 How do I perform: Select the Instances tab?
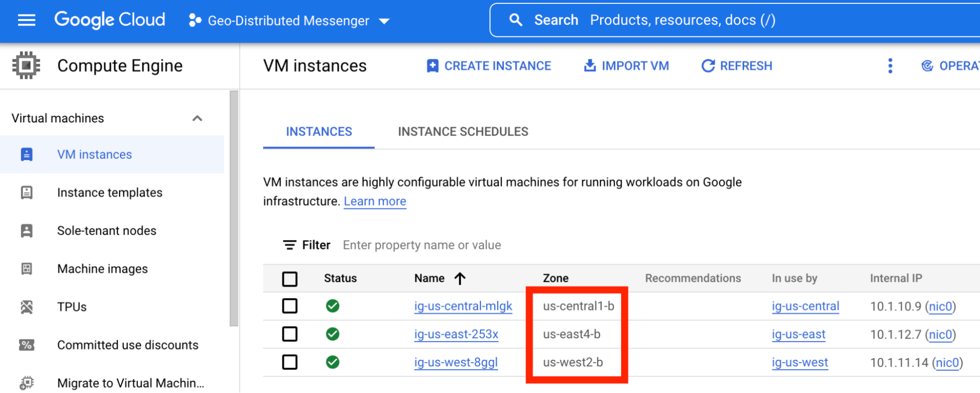pos(319,132)
